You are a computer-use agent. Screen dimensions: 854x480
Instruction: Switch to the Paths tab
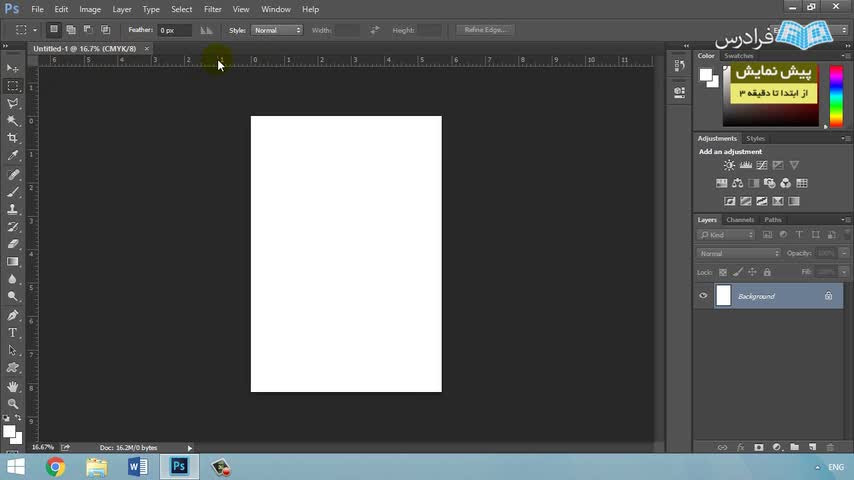click(x=772, y=220)
